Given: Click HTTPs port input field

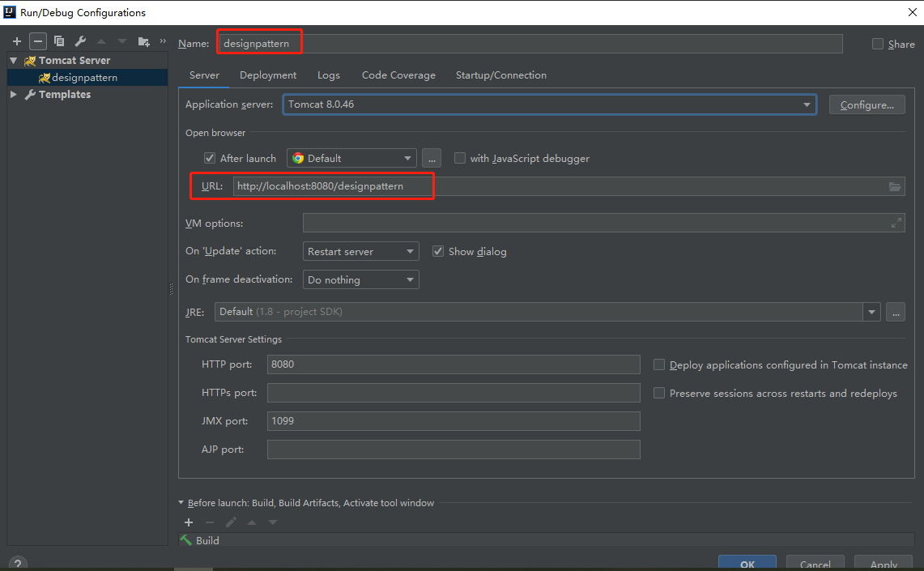Looking at the screenshot, I should pos(453,393).
